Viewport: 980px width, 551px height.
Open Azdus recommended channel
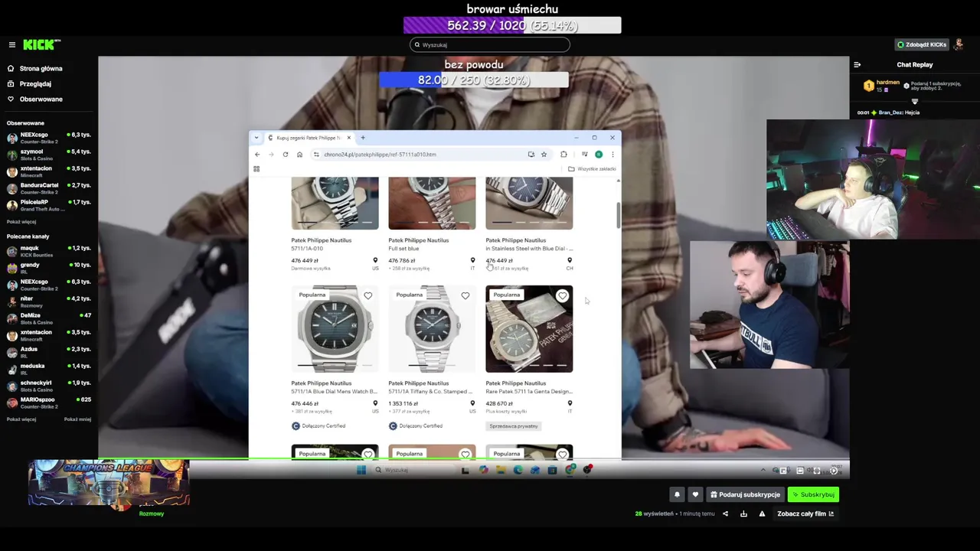[x=49, y=351]
